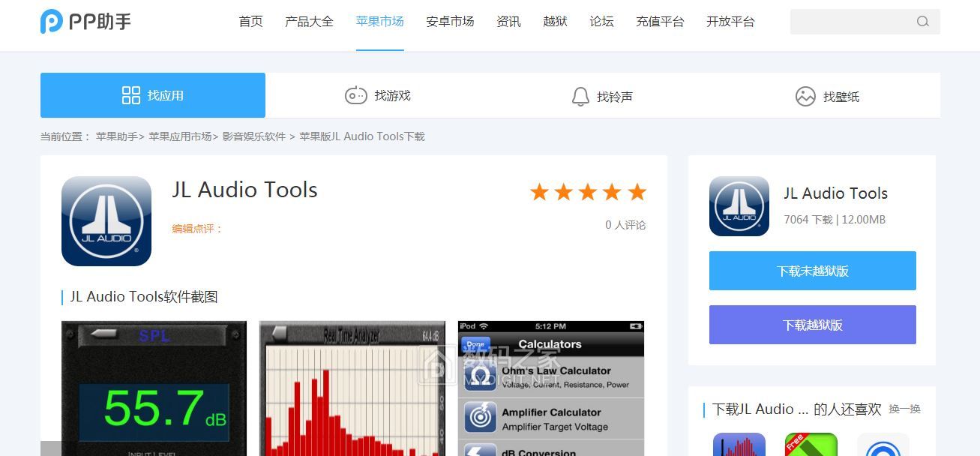Click the 下载越狱版 button

pyautogui.click(x=813, y=325)
